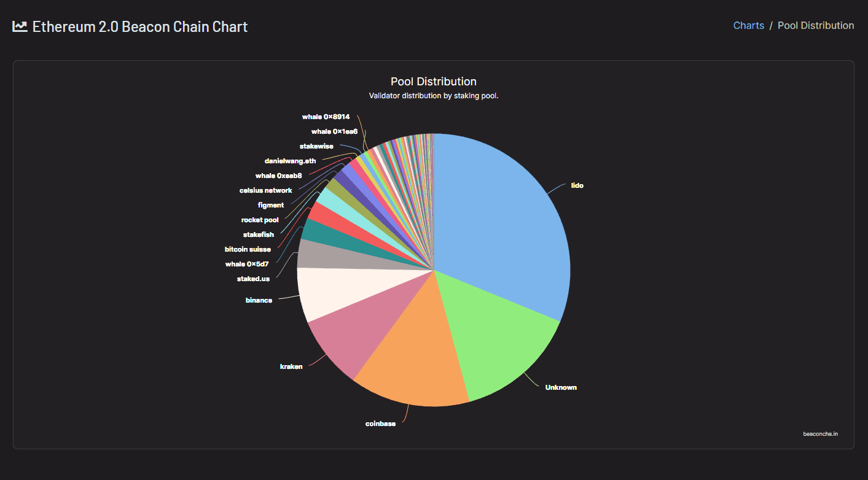The height and width of the screenshot is (480, 868).
Task: Click the staked.us label
Action: tap(253, 279)
